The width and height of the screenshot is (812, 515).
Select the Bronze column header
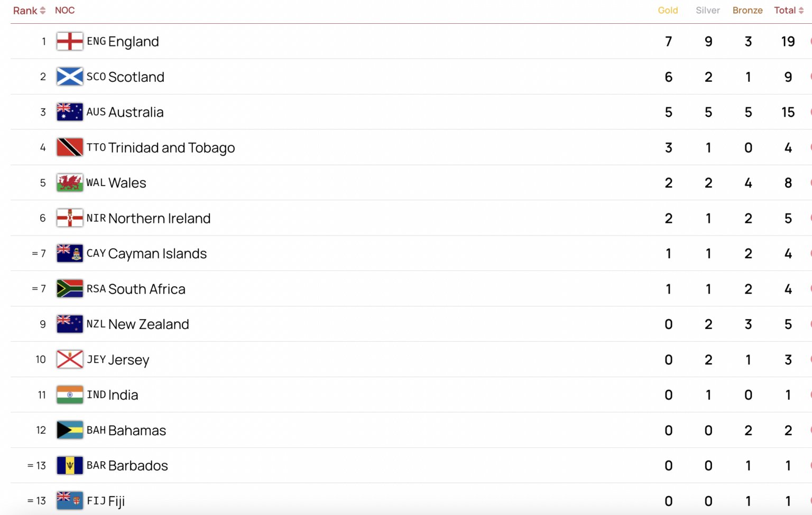(x=748, y=11)
